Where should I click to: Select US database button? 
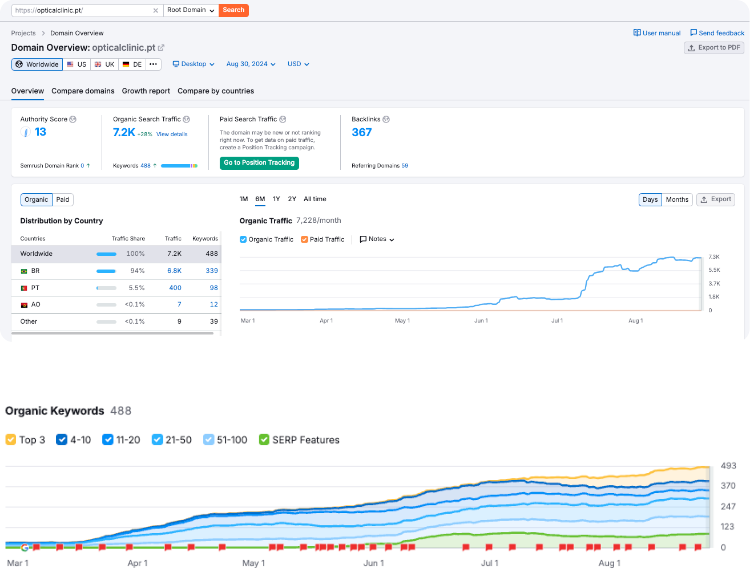point(77,65)
